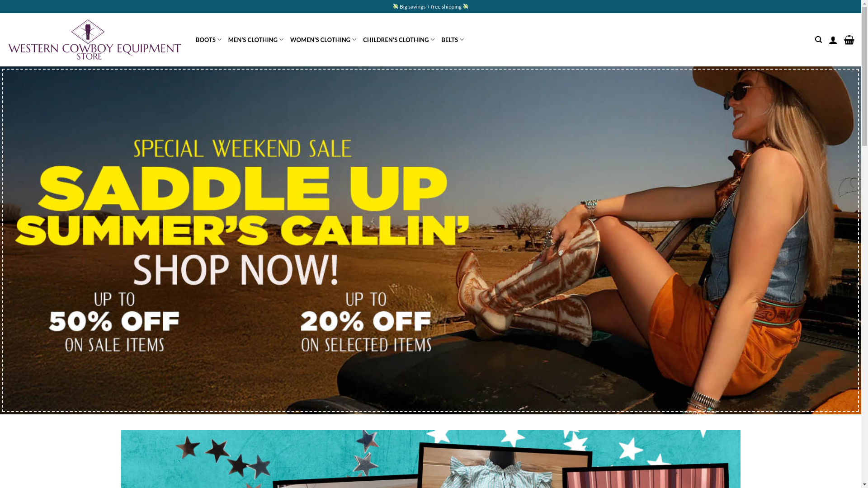
Task: Click the account login person icon
Action: point(833,40)
